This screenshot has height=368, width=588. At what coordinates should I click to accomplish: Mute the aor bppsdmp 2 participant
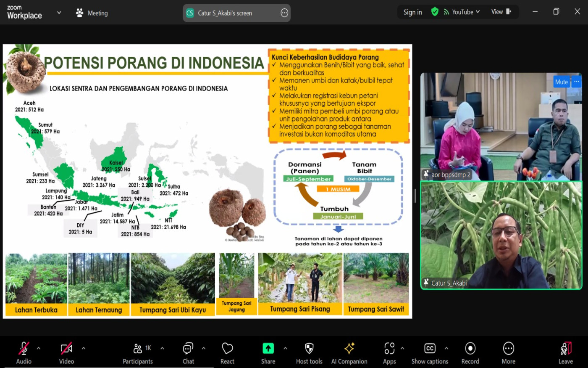pyautogui.click(x=561, y=82)
